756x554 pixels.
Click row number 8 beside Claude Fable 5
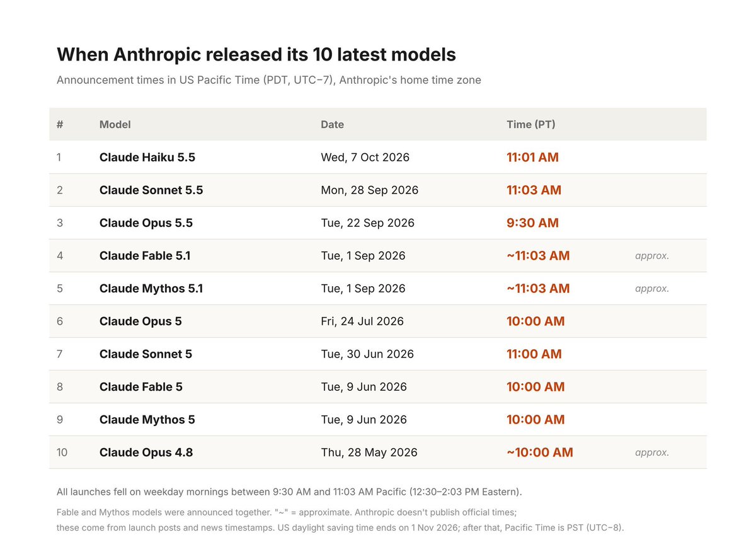pyautogui.click(x=60, y=386)
